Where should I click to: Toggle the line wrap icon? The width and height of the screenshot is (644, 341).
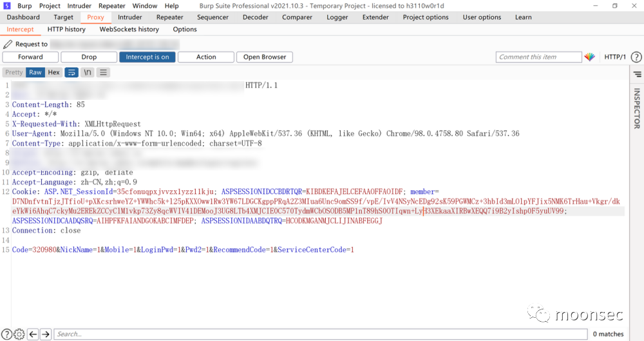pyautogui.click(x=71, y=72)
